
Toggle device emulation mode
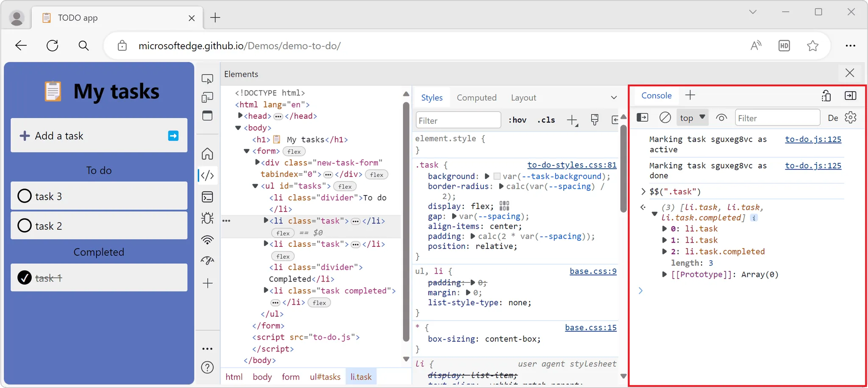pyautogui.click(x=207, y=97)
